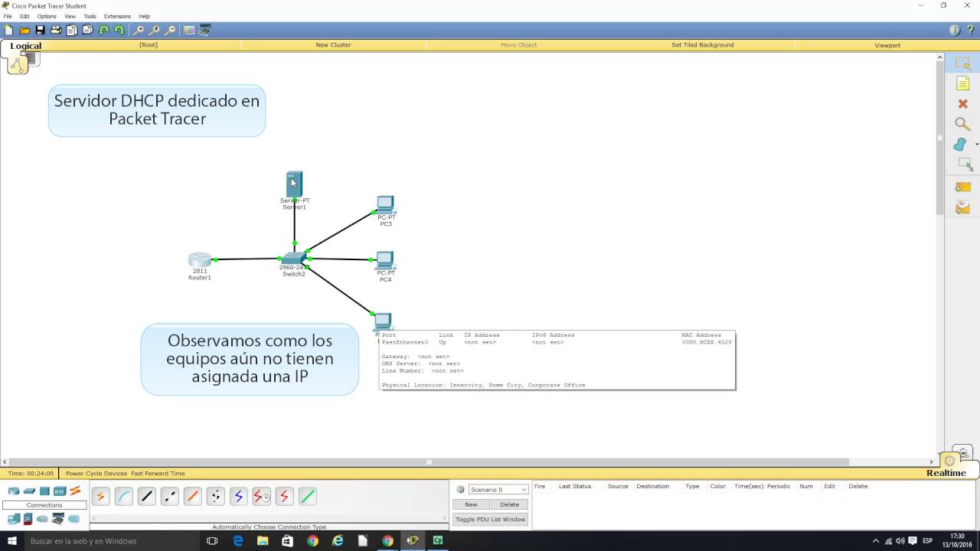Click the workspace horizontal scrollbar
The image size is (980, 551).
coord(429,462)
